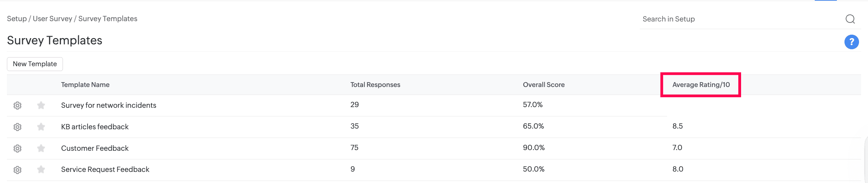Focus the Search in Setup field
The width and height of the screenshot is (868, 183).
740,19
